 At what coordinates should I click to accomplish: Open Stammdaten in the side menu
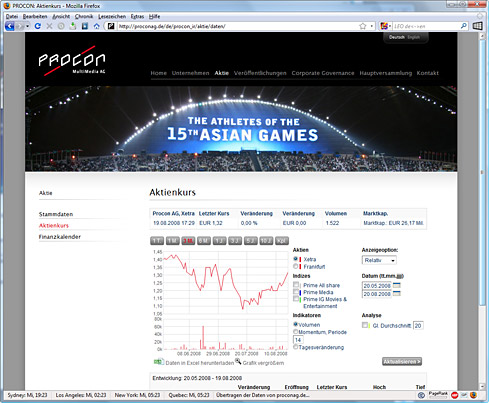[56, 214]
